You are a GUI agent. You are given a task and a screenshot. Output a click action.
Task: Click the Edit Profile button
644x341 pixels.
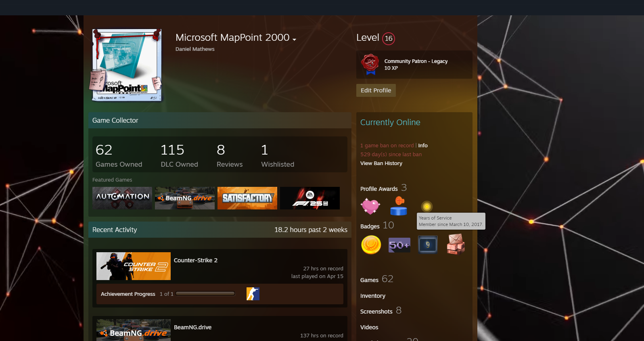point(376,90)
